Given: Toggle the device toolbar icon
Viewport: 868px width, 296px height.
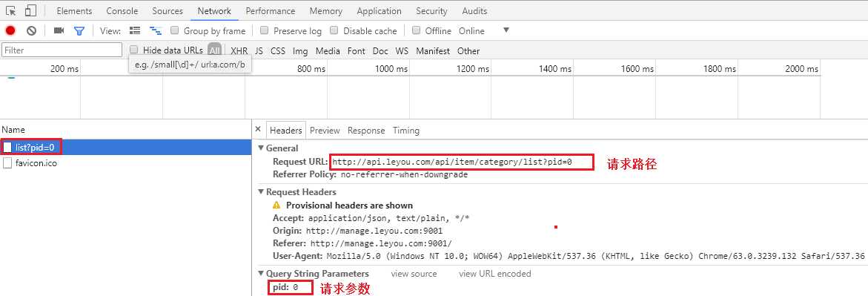Looking at the screenshot, I should pos(30,10).
